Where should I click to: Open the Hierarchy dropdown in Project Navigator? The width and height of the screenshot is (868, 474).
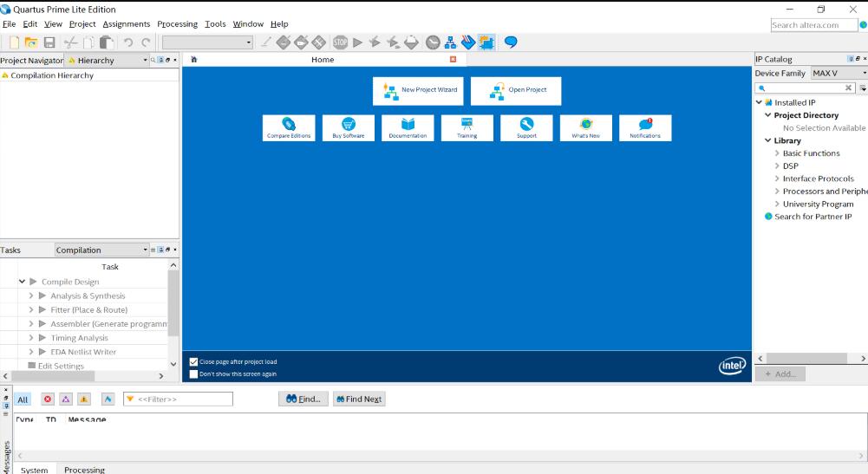tap(108, 60)
